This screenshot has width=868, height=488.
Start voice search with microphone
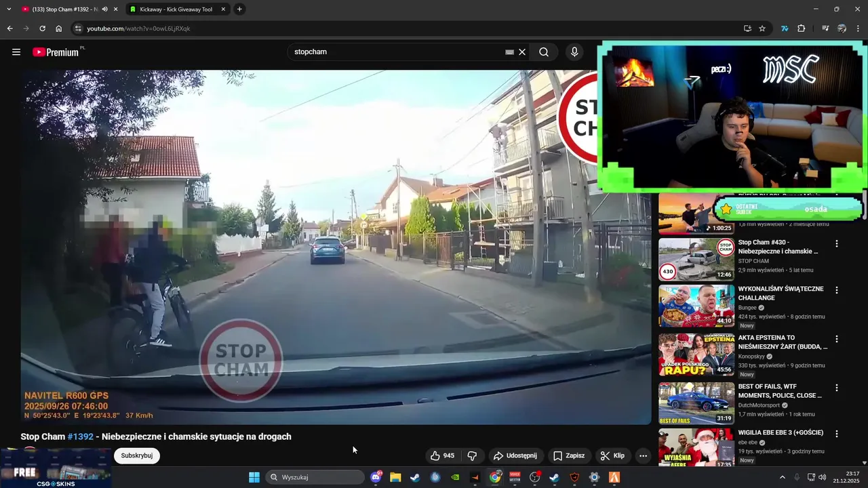(574, 52)
